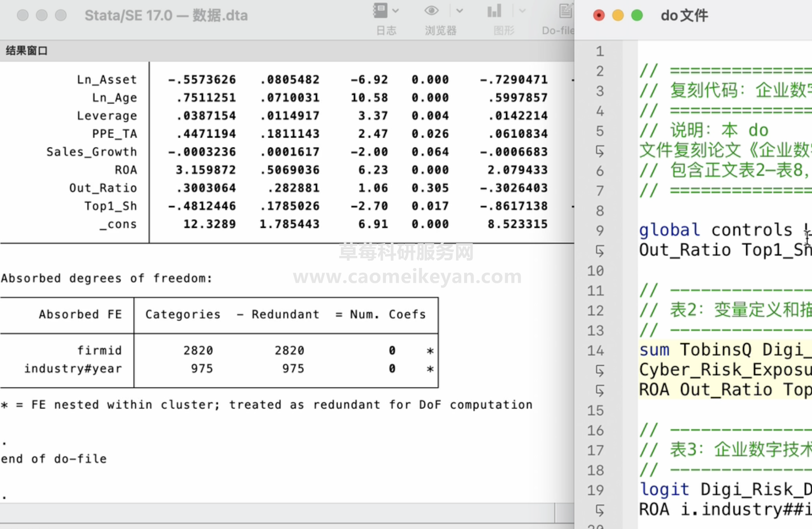Open the 日志 log notebook icon
This screenshot has height=529, width=812.
(x=380, y=11)
